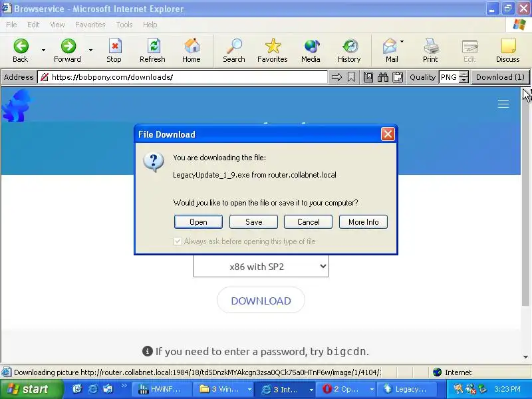The height and width of the screenshot is (399, 532).
Task: Click Quality stepper down arrow
Action: point(464,80)
